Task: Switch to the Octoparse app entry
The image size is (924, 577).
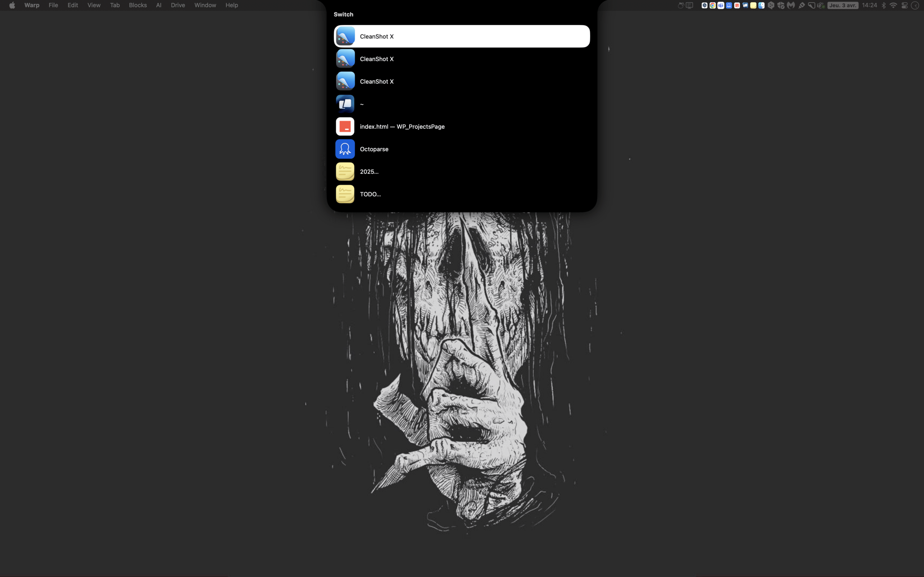Action: click(374, 149)
